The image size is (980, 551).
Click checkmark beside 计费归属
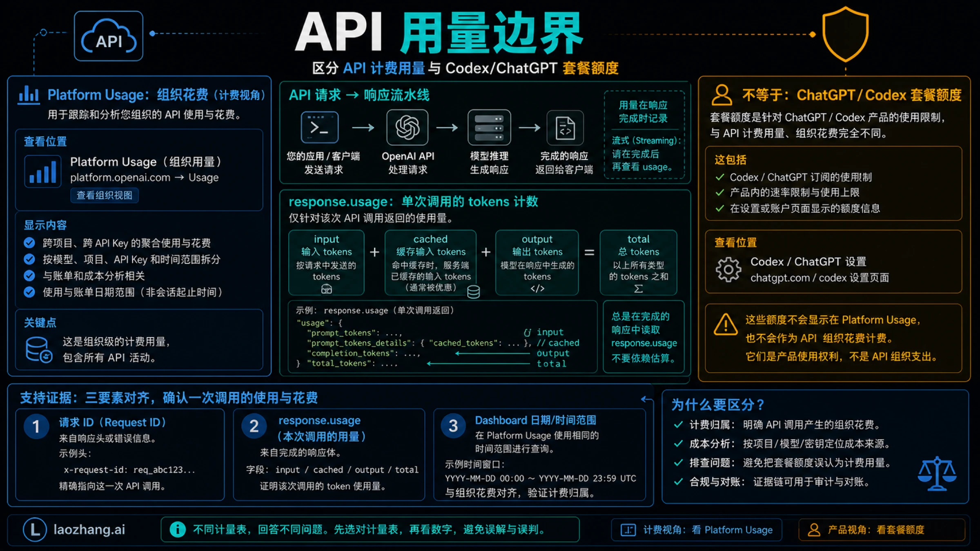pyautogui.click(x=678, y=424)
